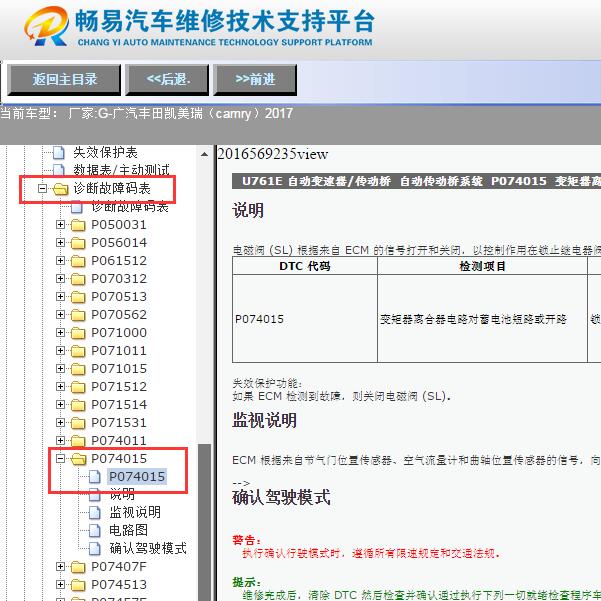Viewport: 601px width, 601px height.
Task: Click the 变矩器离合器电路对蓄电池短路或开路 cell
Action: pos(482,319)
